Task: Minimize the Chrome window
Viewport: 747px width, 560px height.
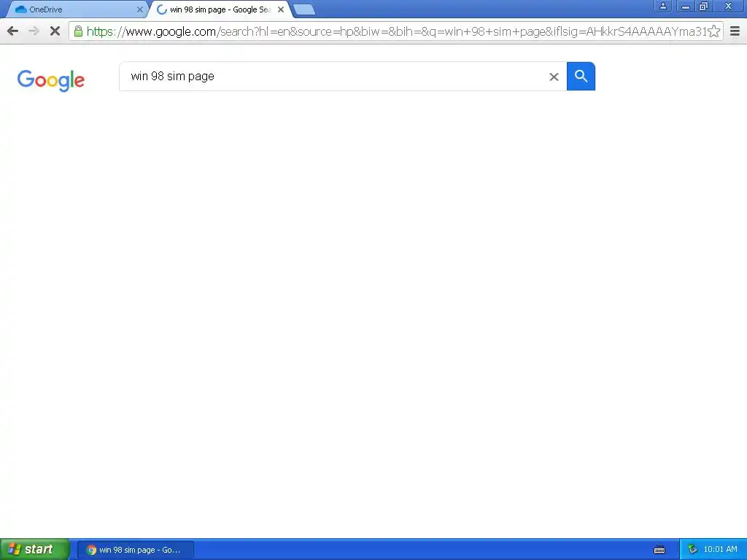Action: (686, 6)
